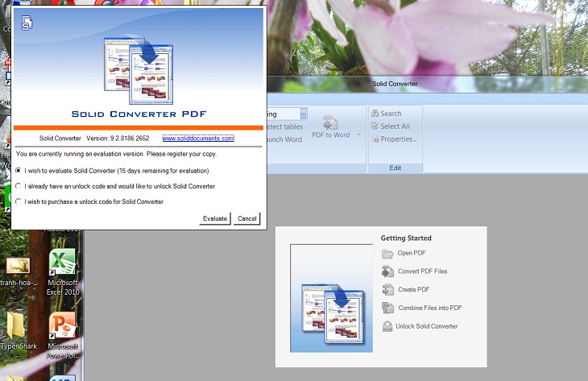Click the Convert PDF Files icon
The image size is (588, 381).
coord(387,271)
